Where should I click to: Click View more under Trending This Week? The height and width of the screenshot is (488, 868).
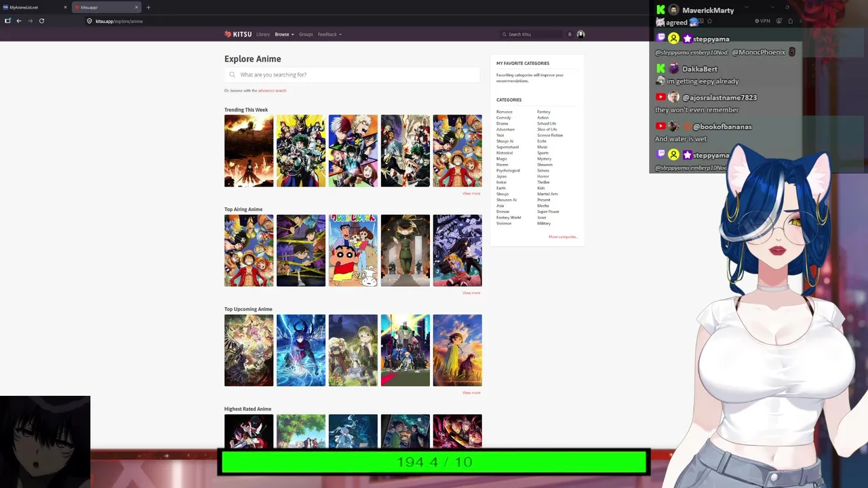tap(471, 194)
